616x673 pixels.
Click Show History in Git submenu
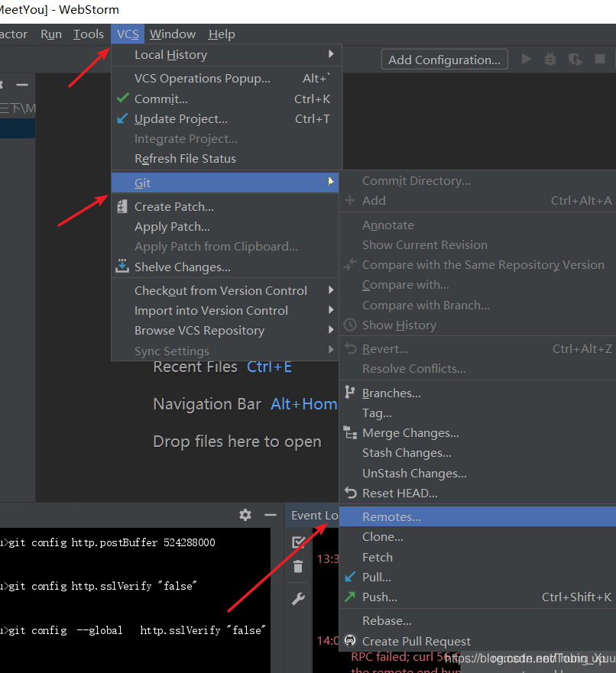point(478,325)
